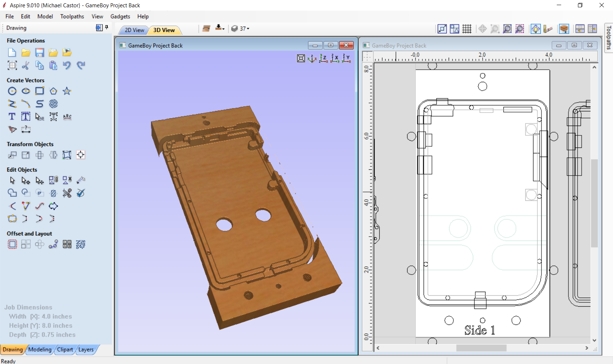
Task: Open the Nest Parts tool
Action: tap(81, 244)
